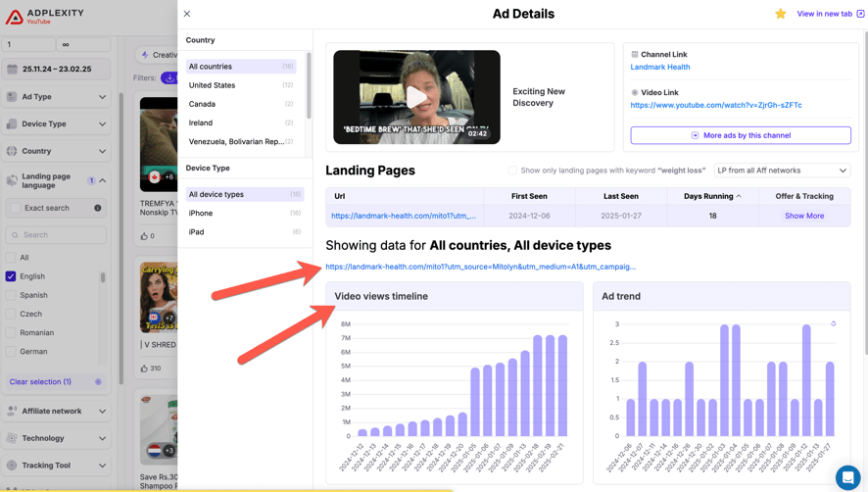Click the Exact search info icon
The height and width of the screenshot is (492, 868).
[97, 208]
